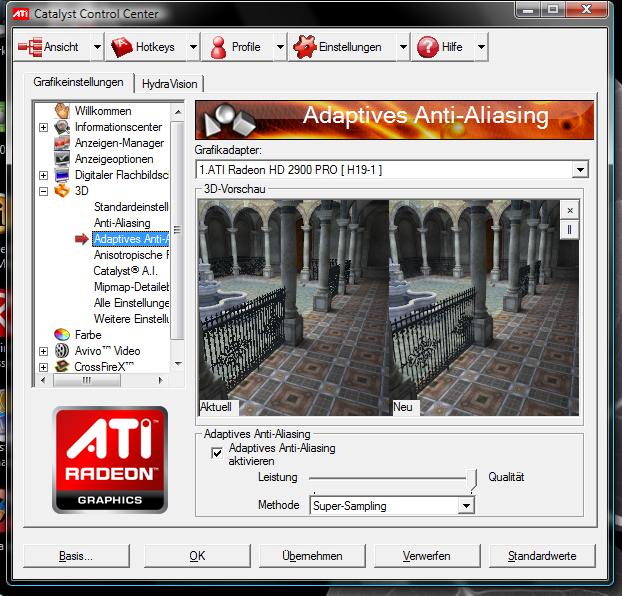Click the tree's horizontal scroll left arrow
The image size is (622, 596).
tap(43, 380)
